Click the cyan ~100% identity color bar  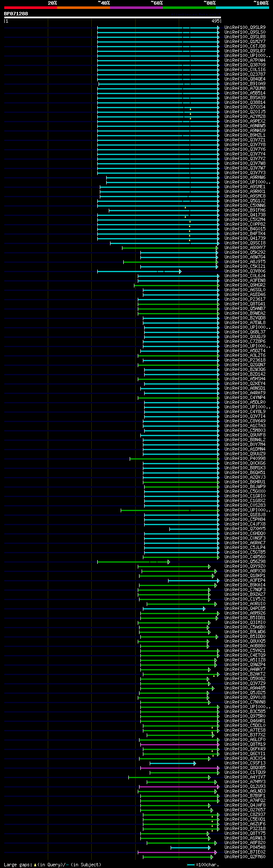coord(242,8)
